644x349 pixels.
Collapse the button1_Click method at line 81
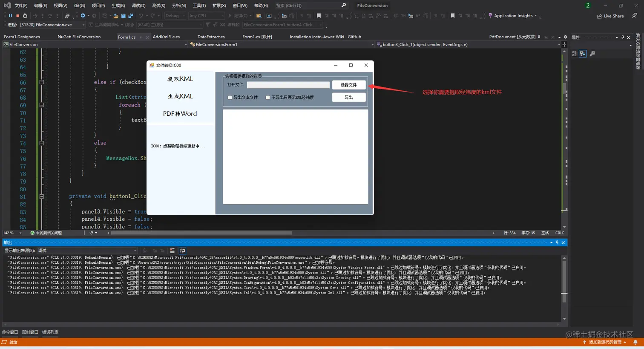41,196
